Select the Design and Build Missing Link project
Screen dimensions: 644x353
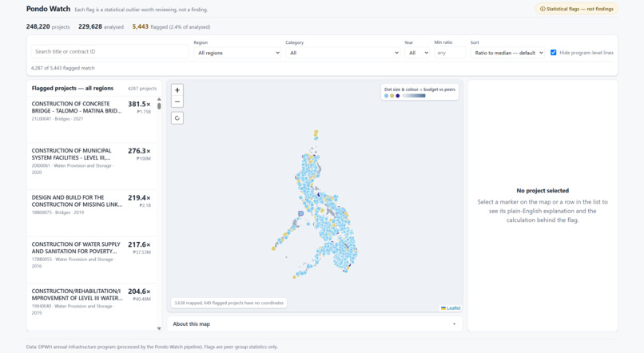[92, 213]
